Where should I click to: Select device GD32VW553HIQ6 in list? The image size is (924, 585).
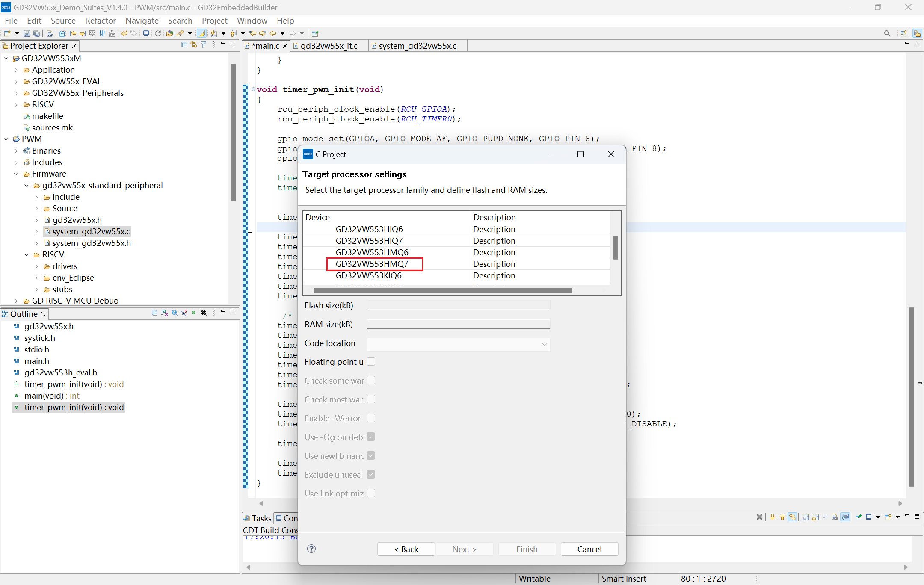point(369,229)
